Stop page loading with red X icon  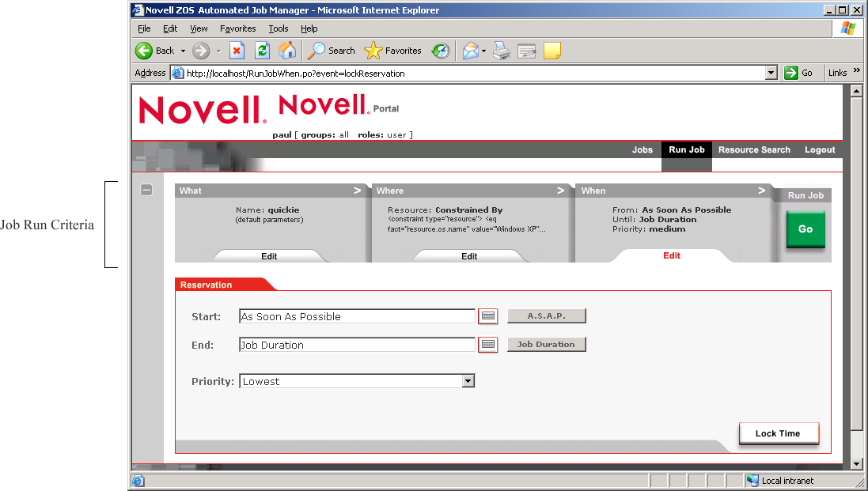click(237, 51)
